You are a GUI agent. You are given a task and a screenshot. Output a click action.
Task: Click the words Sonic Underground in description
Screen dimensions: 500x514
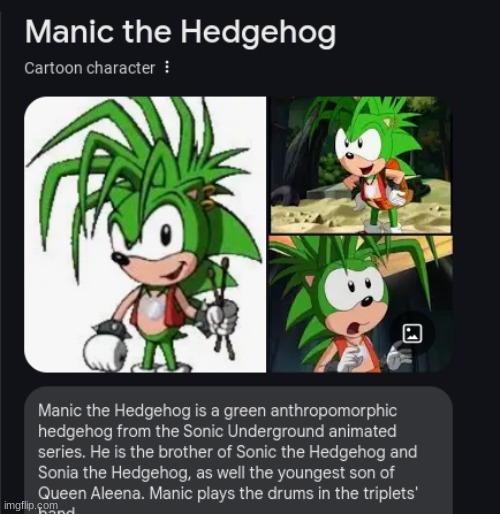point(254,431)
